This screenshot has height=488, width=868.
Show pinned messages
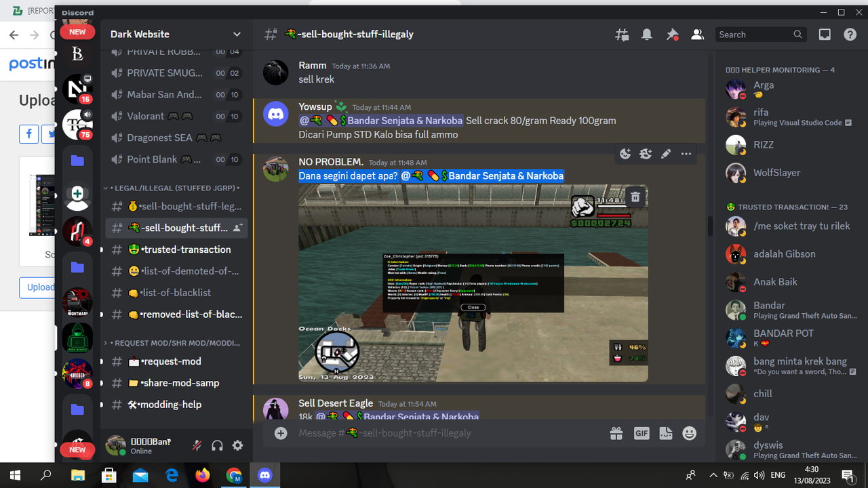point(672,35)
